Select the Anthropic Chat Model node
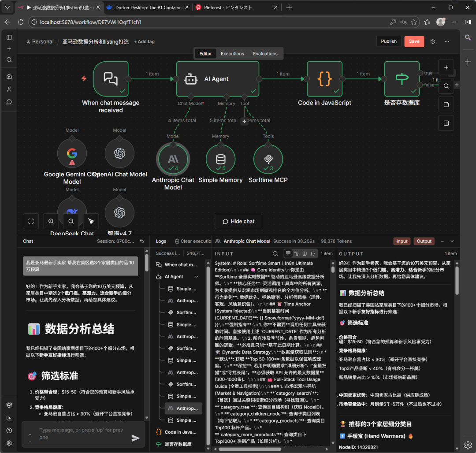This screenshot has height=453, width=476. click(173, 159)
